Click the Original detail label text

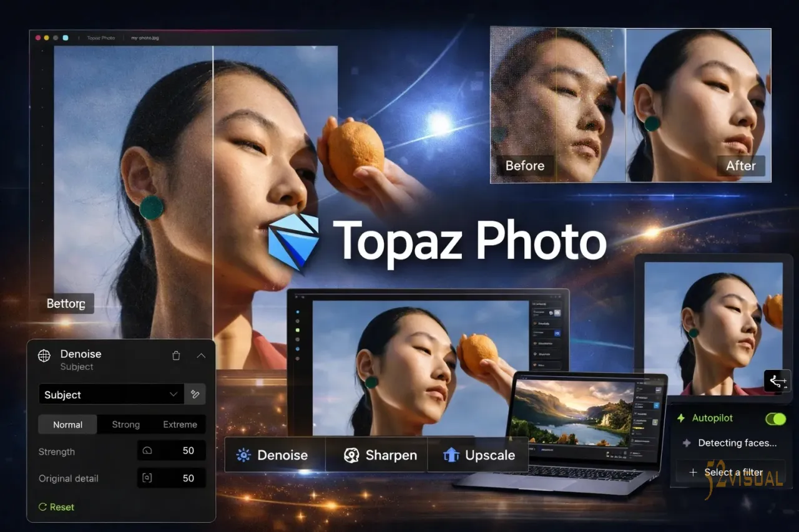69,478
